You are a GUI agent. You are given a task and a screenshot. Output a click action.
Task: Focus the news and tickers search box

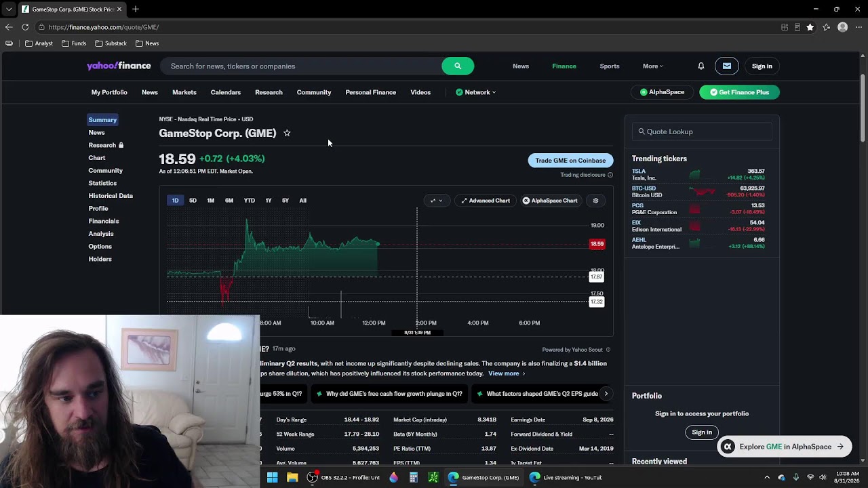[301, 66]
